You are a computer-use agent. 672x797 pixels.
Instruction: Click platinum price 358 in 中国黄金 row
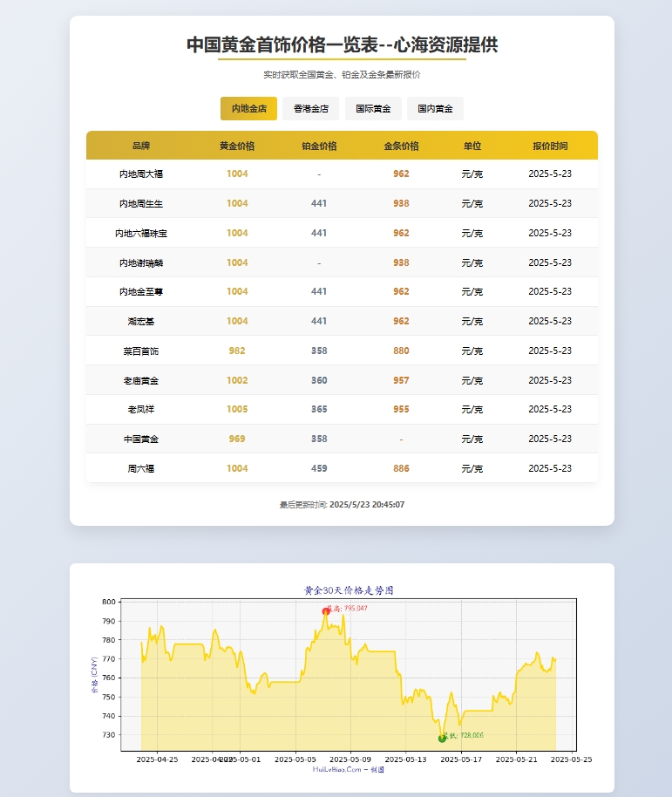319,439
